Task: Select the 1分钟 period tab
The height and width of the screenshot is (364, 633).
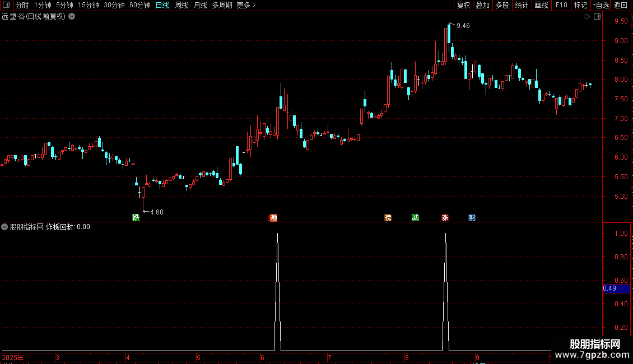Action: click(43, 5)
